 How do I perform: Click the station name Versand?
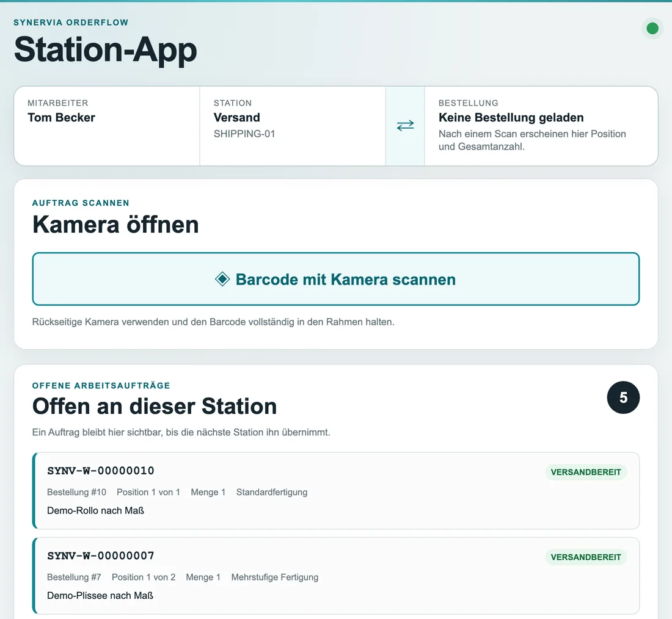[236, 117]
